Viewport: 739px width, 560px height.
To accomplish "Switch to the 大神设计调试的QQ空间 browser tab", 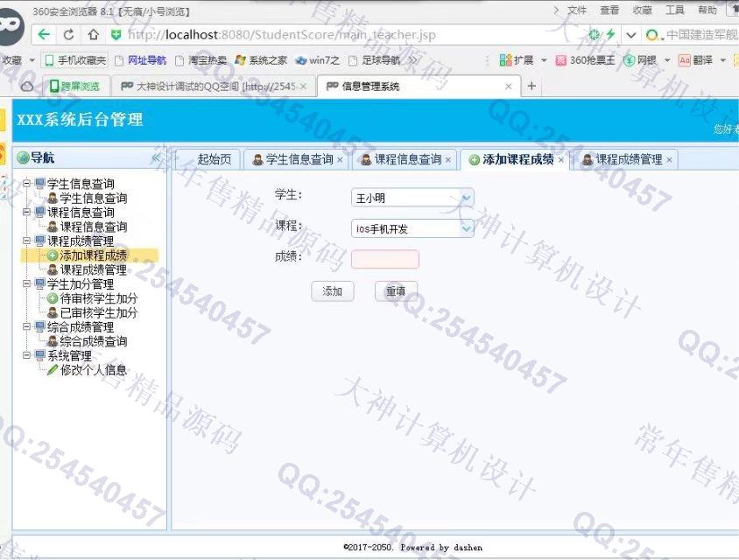I will coord(209,87).
